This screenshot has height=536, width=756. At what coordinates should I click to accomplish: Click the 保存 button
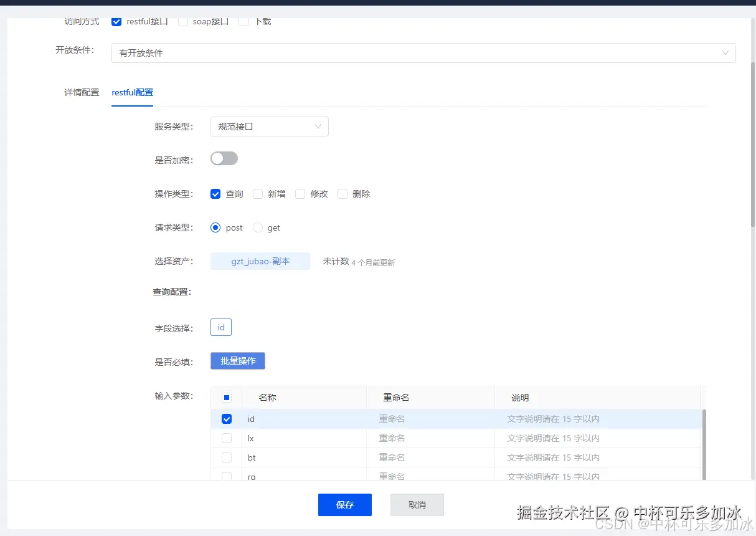pos(345,505)
